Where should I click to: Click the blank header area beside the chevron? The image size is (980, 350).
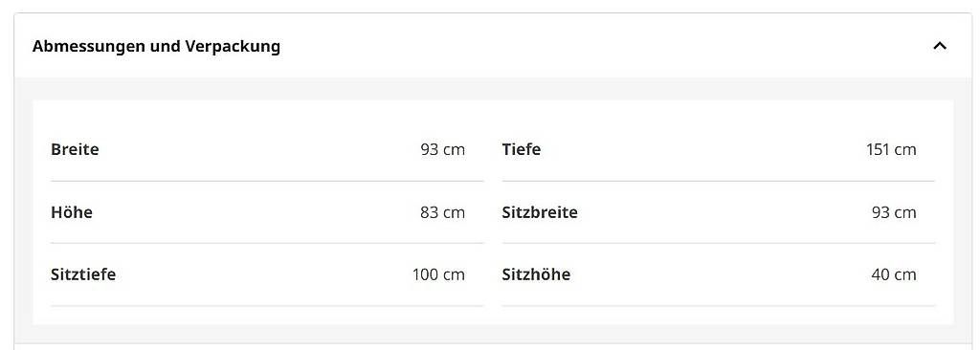pyautogui.click(x=606, y=46)
